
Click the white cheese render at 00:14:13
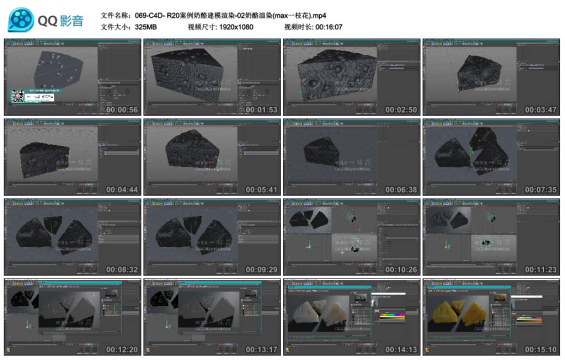tap(352, 317)
